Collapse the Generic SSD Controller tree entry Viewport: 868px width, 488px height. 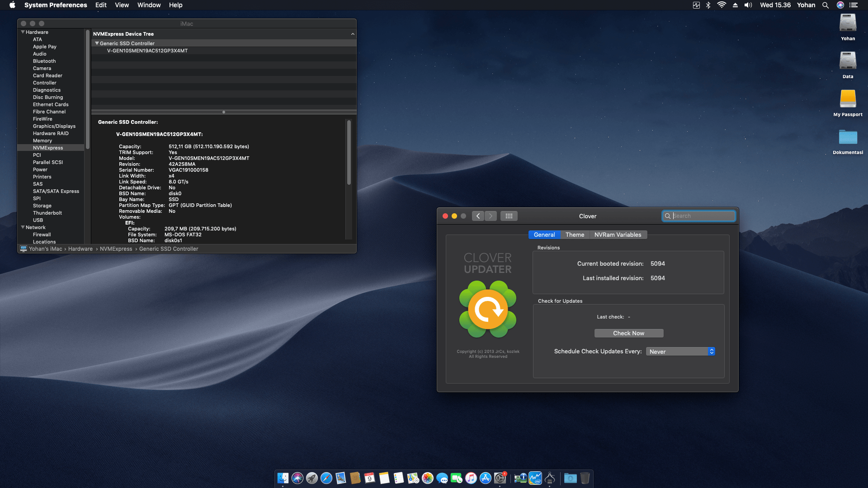coord(96,43)
